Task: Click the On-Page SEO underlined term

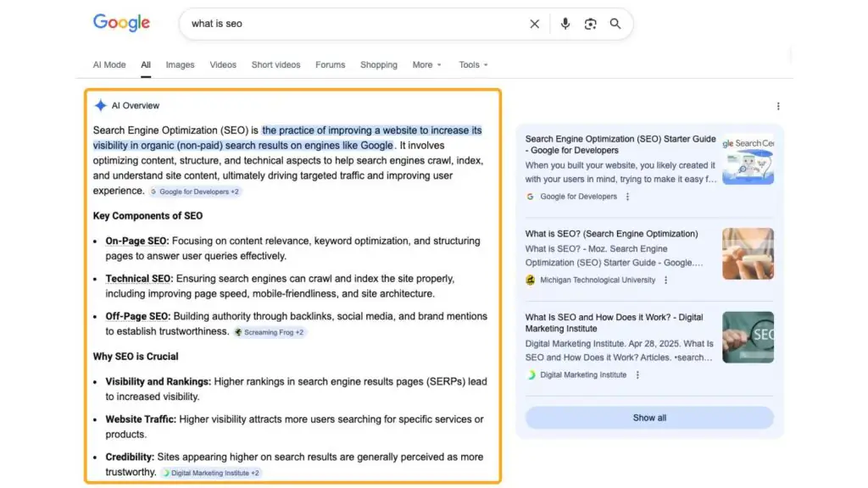Action: (136, 241)
